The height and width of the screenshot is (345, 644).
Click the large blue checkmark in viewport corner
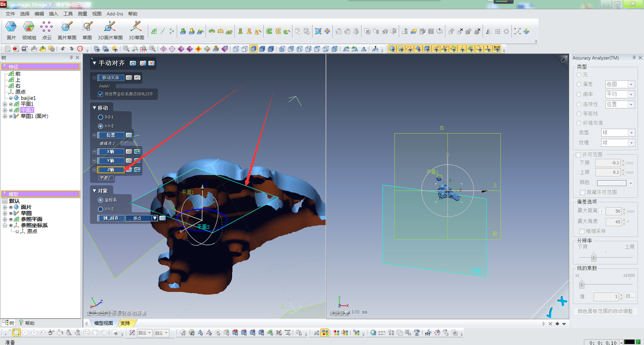(x=549, y=312)
